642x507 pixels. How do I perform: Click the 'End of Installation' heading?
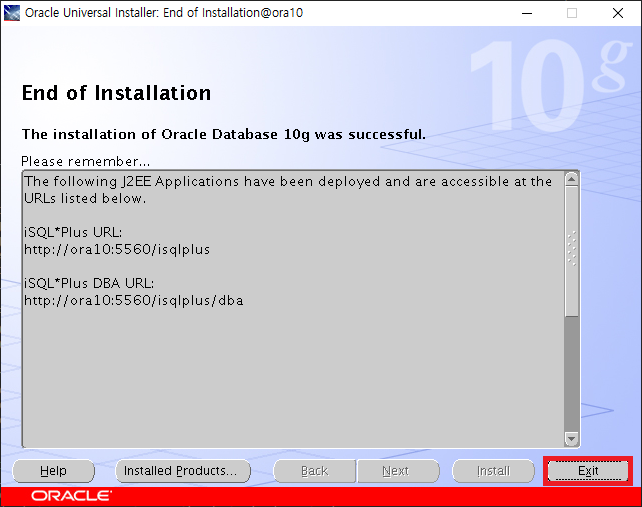(116, 93)
